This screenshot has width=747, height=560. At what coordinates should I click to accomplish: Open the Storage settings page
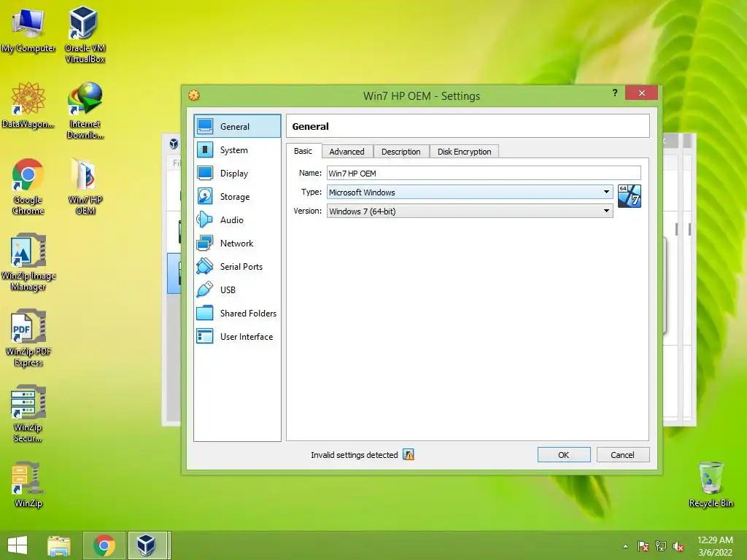click(237, 197)
